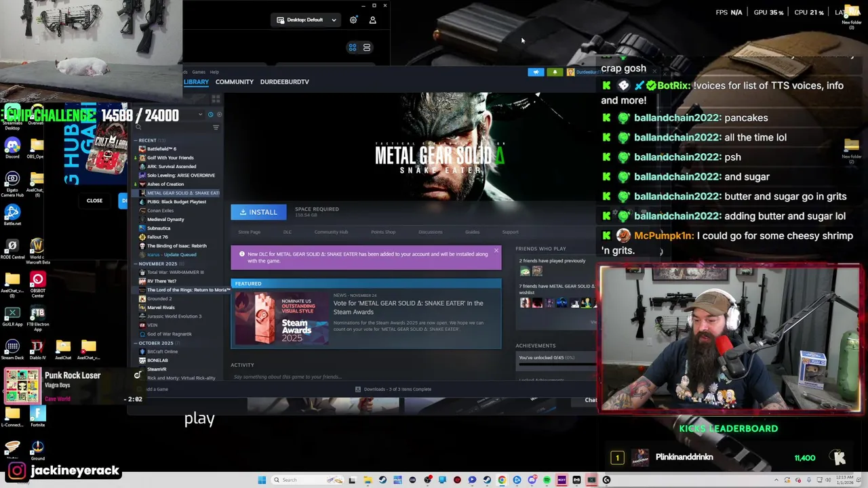Viewport: 868px width, 488px height.
Task: Open the Desktop: Default profile dropdown
Action: (x=307, y=20)
